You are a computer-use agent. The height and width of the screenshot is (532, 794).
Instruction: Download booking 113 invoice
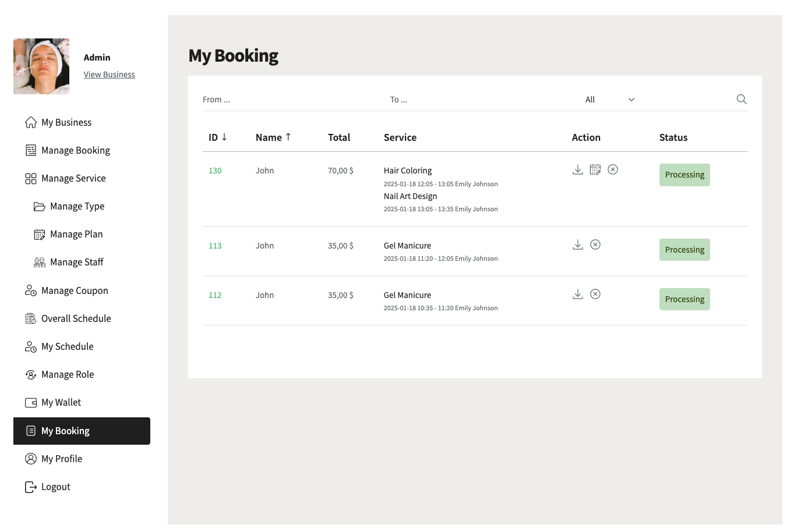tap(578, 244)
